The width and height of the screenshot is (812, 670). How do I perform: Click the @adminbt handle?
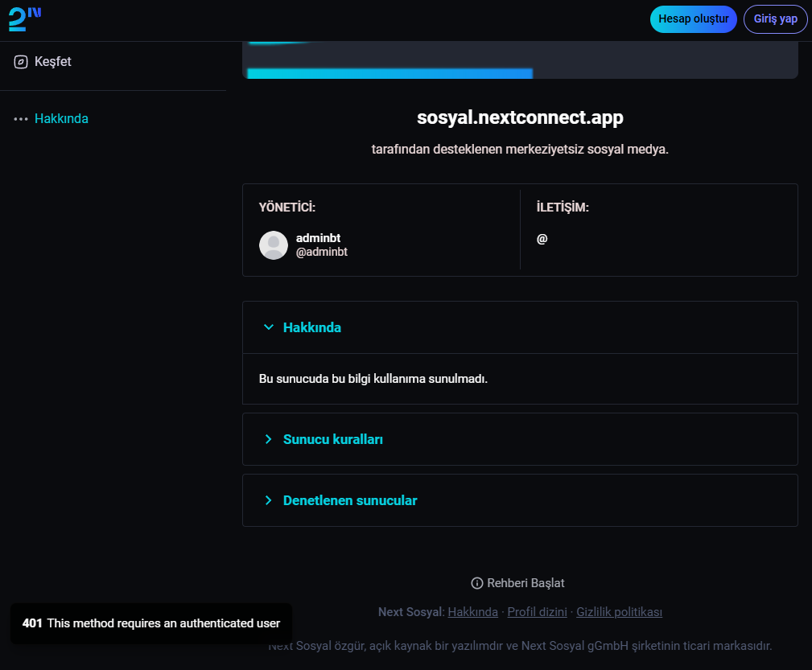tap(322, 253)
